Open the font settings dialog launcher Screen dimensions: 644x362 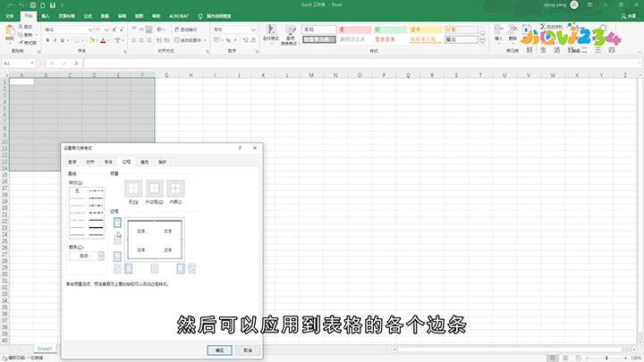pos(125,52)
